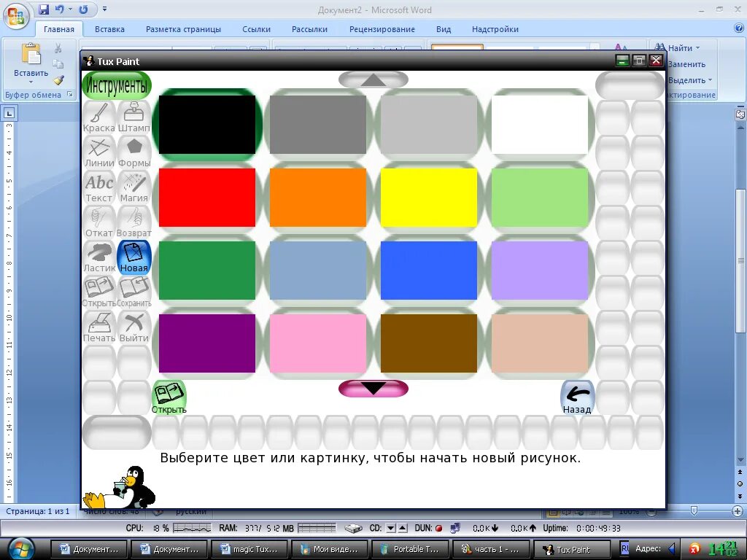Click the Заменить button in Word
This screenshot has width=747, height=560.
click(x=686, y=64)
